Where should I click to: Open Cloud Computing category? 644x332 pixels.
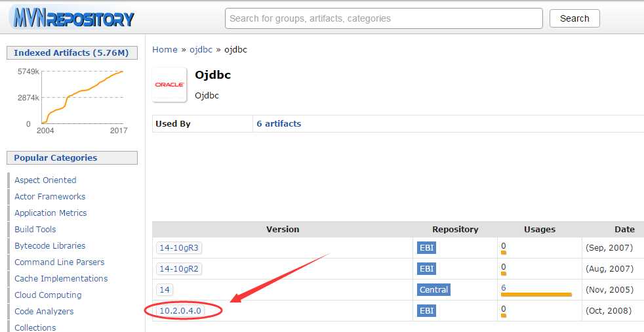tap(48, 295)
